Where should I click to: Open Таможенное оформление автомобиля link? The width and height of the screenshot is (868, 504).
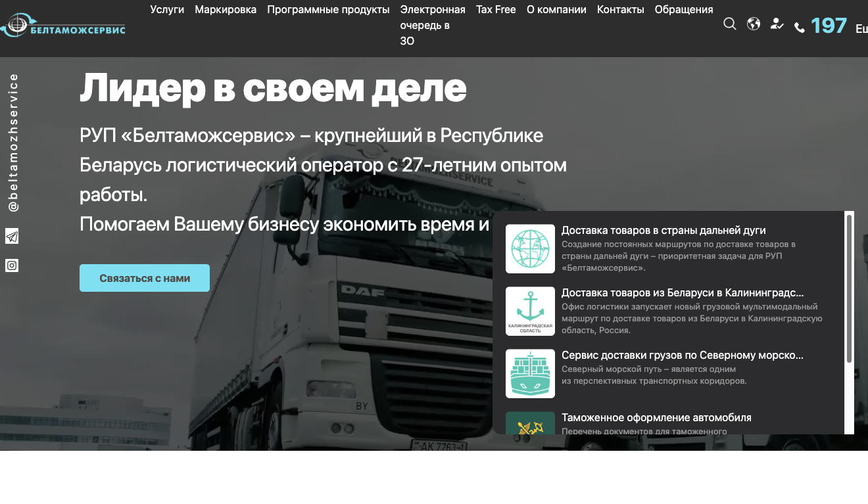(x=656, y=418)
